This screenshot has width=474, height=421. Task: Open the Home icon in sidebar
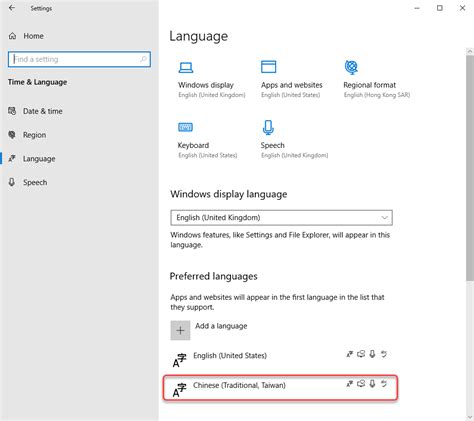12,36
